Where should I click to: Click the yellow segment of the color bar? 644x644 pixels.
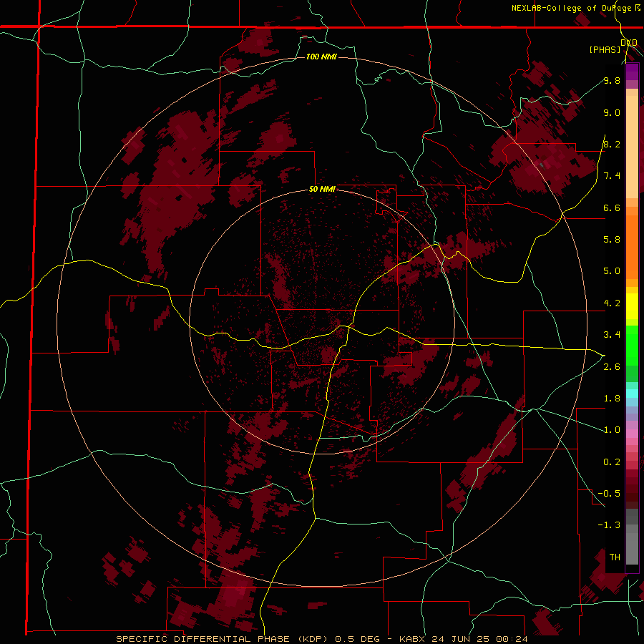632,306
